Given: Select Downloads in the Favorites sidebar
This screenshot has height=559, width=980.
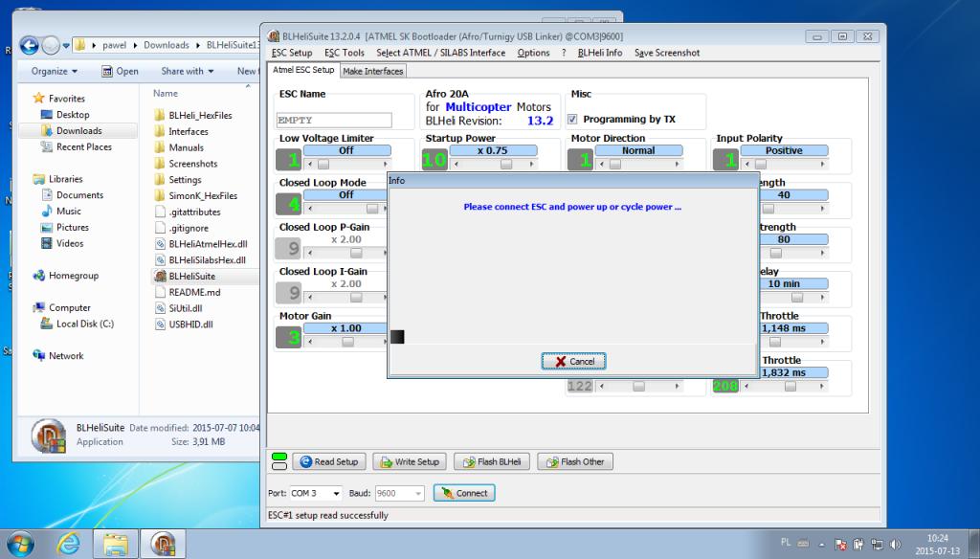Looking at the screenshot, I should 78,131.
